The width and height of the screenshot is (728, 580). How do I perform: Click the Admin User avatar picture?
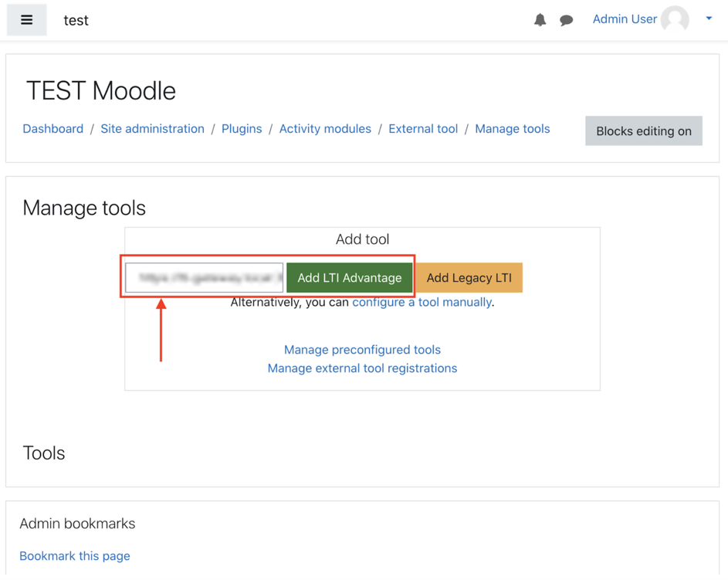click(675, 19)
